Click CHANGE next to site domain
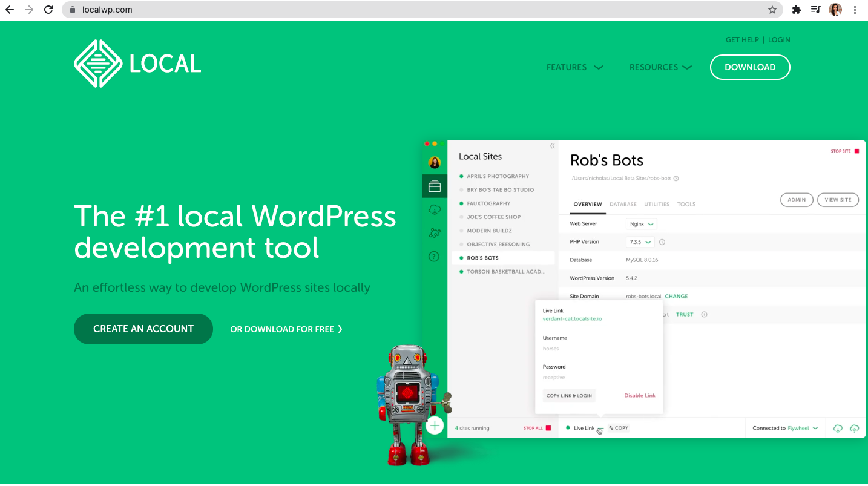The width and height of the screenshot is (868, 486). [x=676, y=297]
